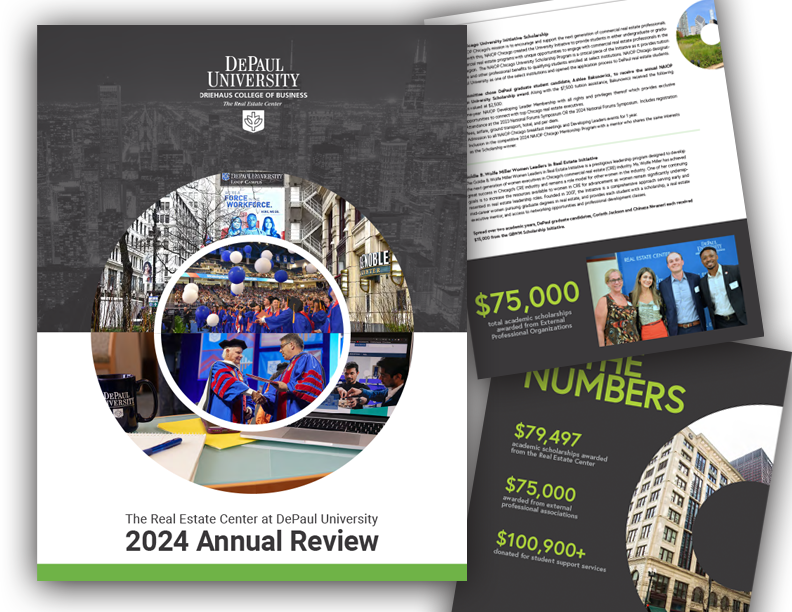
Task: Click 'Driehaus College of Business' text
Action: click(253, 95)
